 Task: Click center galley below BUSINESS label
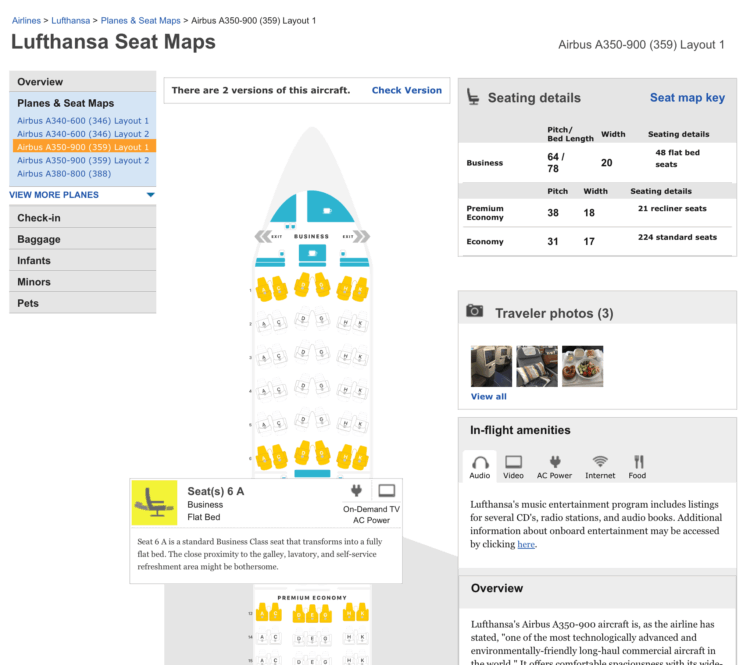point(312,254)
